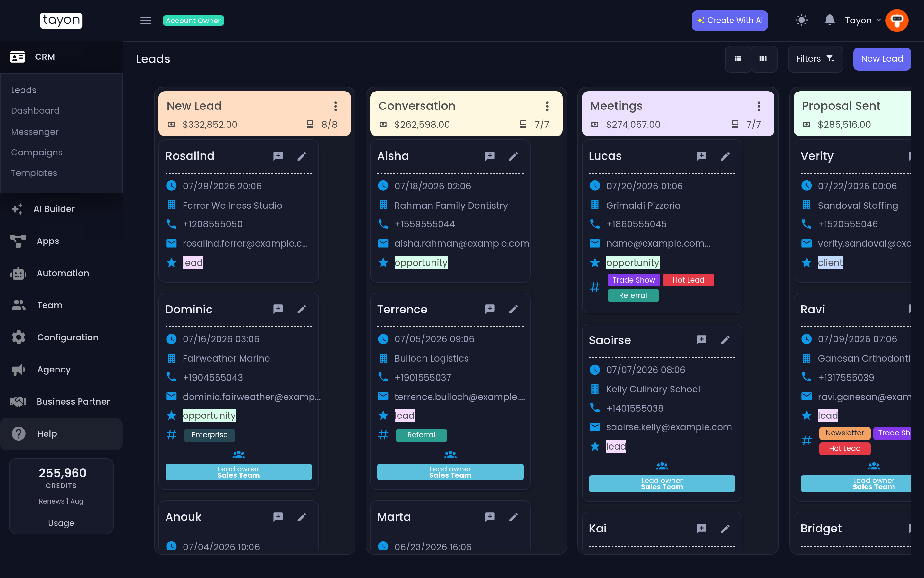This screenshot has width=924, height=578.
Task: Open the notifications bell
Action: coord(829,20)
